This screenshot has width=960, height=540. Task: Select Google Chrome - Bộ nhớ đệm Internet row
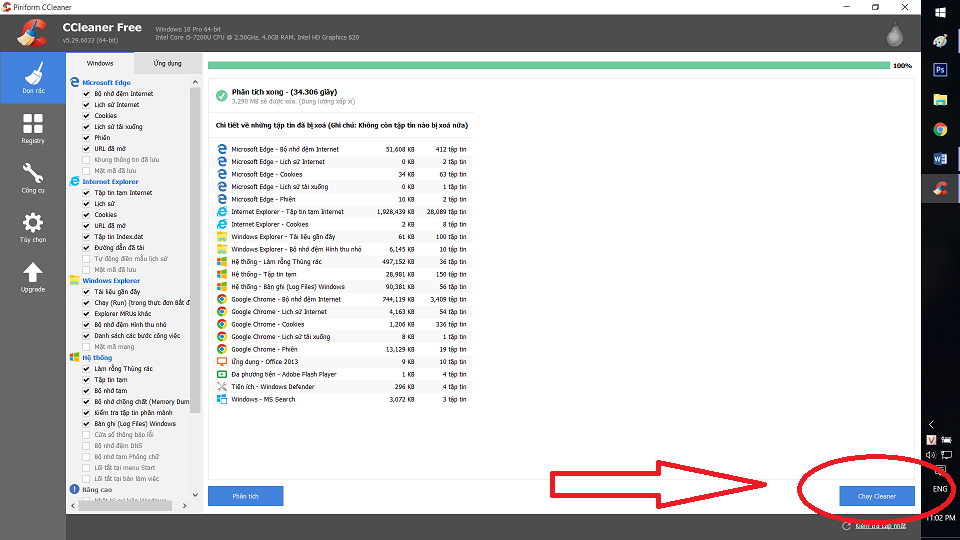click(341, 299)
